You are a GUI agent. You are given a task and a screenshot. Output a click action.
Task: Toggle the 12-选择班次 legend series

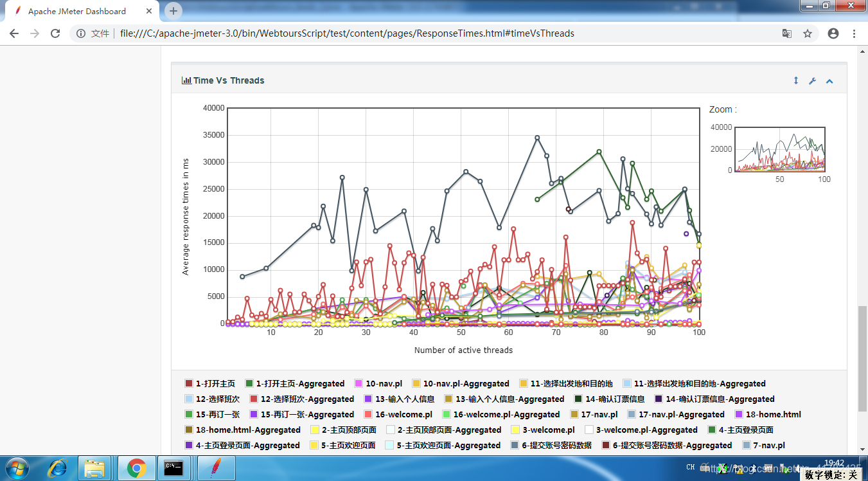pyautogui.click(x=212, y=399)
